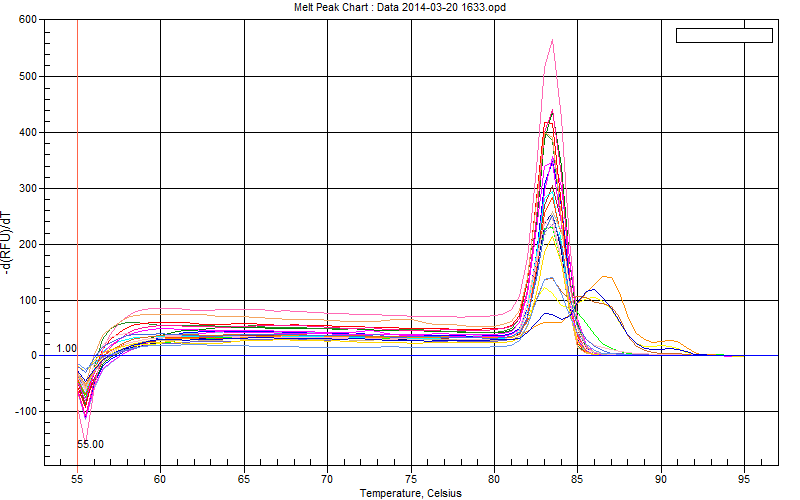800x500 pixels.
Task: Click the x-axis tick label '70'
Action: pos(327,479)
